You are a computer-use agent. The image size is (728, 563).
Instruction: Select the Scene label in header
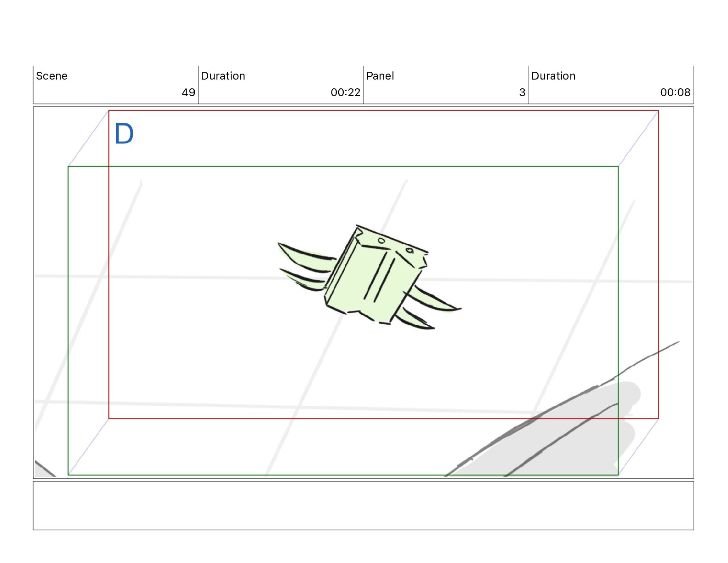pyautogui.click(x=51, y=76)
